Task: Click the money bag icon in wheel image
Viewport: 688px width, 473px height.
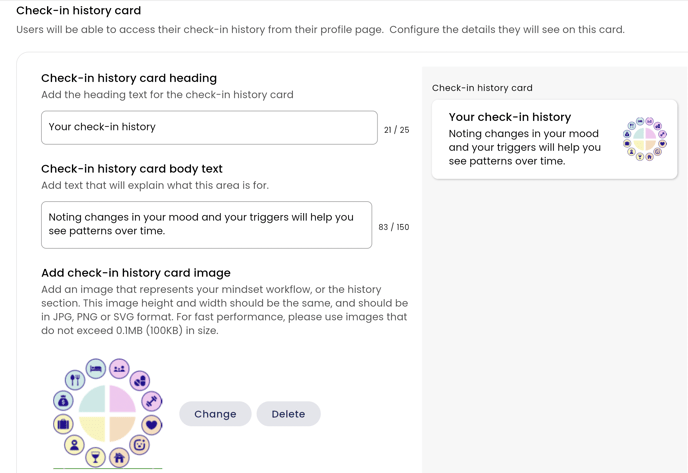Action: [x=64, y=401]
